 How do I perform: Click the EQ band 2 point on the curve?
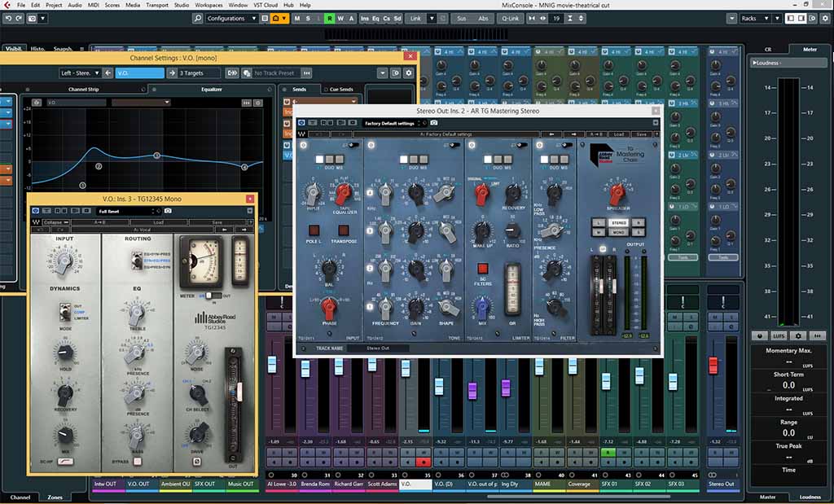99,166
